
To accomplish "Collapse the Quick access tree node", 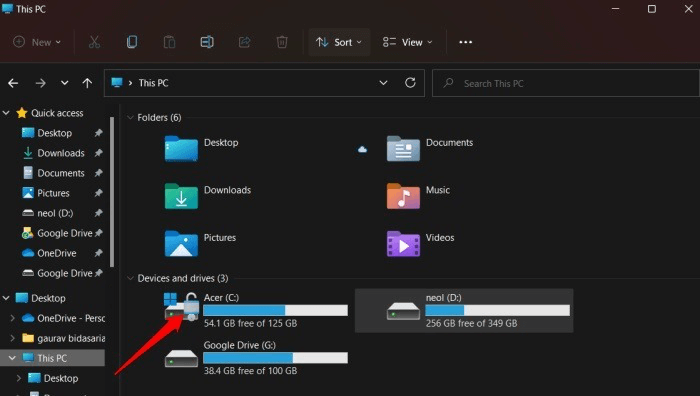I will tap(6, 113).
